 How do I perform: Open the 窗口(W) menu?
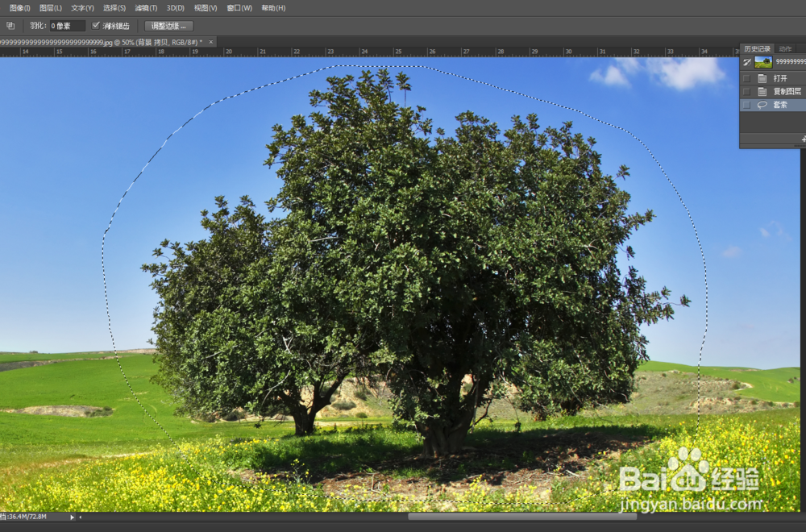[239, 8]
